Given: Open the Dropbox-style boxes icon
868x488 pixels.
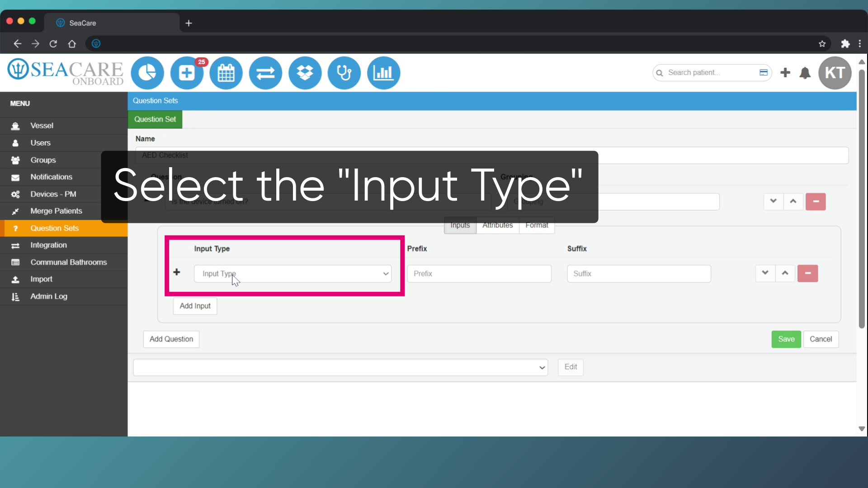Looking at the screenshot, I should 305,73.
